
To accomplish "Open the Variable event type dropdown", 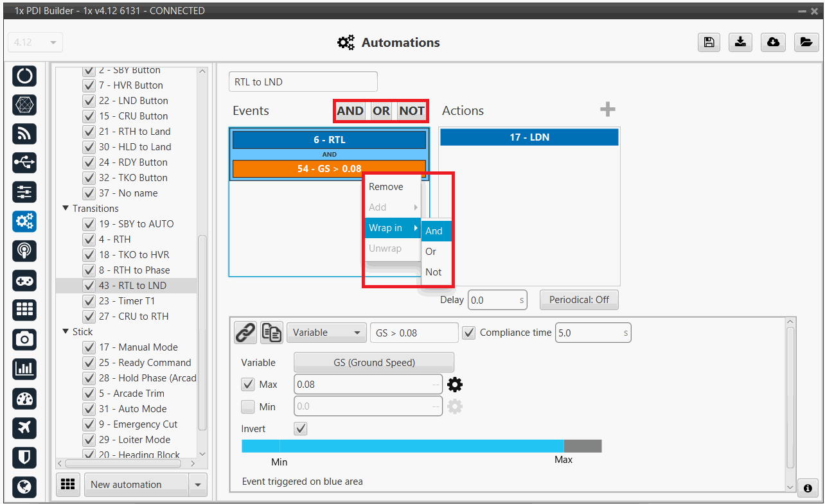I will click(326, 333).
